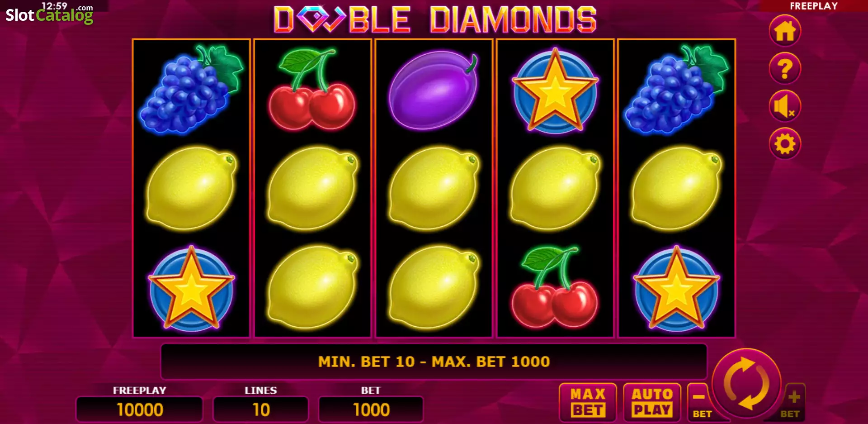
Task: Click the cherries symbol at bottom of fourth reel
Action: click(x=554, y=286)
